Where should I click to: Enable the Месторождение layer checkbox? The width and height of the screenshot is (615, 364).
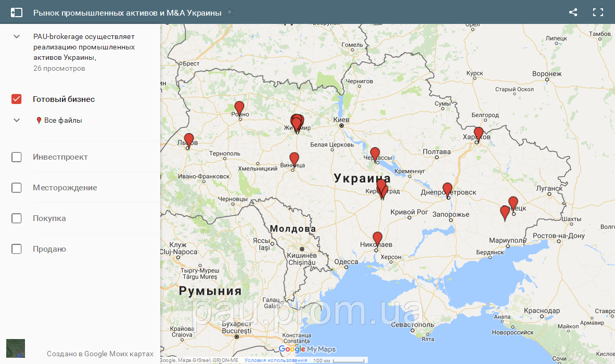(16, 187)
